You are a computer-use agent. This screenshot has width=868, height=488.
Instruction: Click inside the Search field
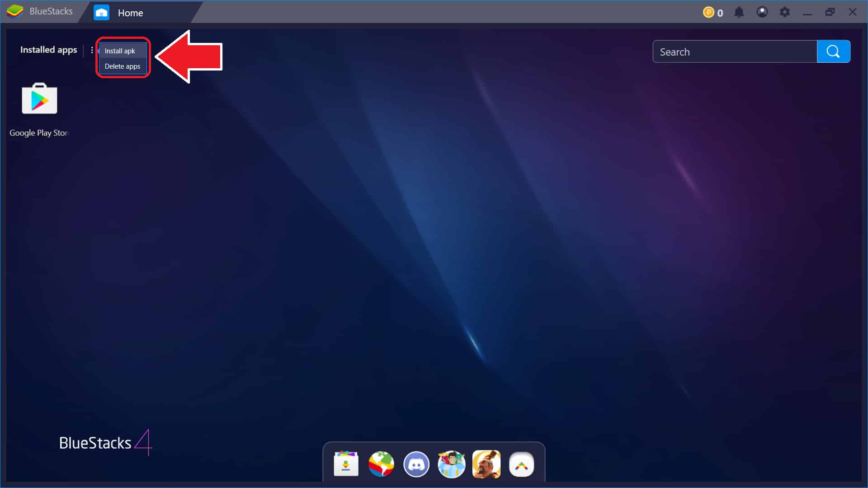735,52
